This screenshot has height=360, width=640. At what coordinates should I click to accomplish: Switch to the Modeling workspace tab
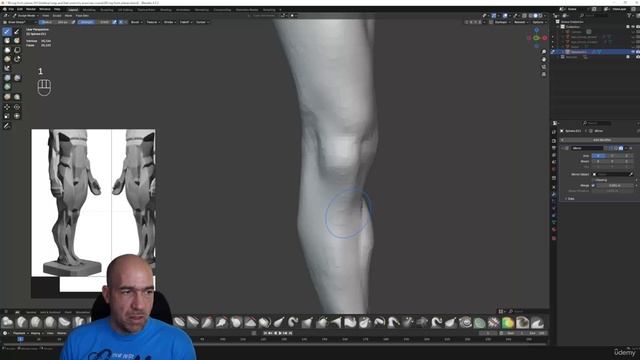89,9
